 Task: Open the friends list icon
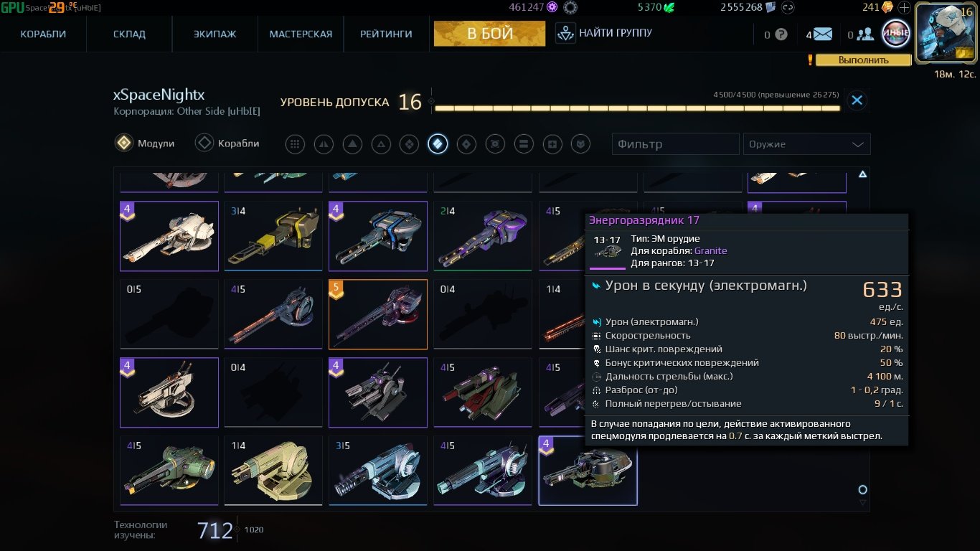[x=864, y=34]
